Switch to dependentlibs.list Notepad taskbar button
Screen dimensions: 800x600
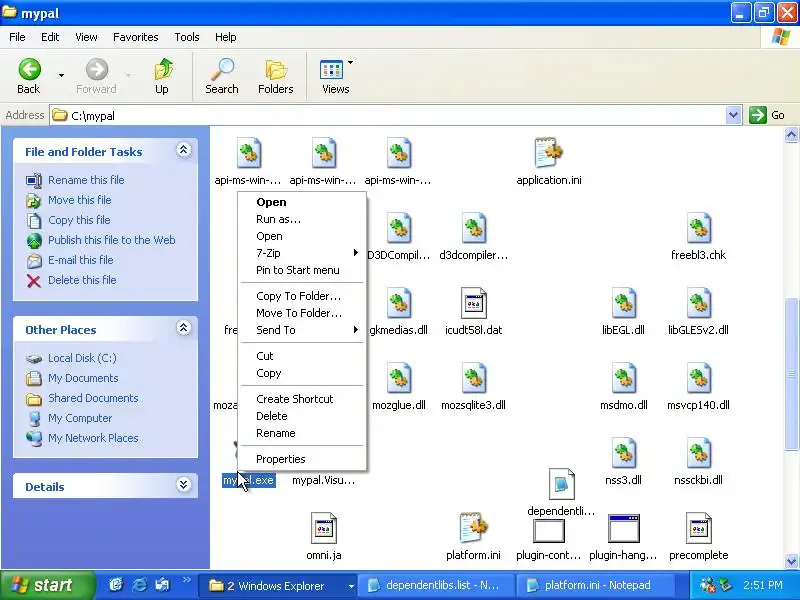[436, 586]
